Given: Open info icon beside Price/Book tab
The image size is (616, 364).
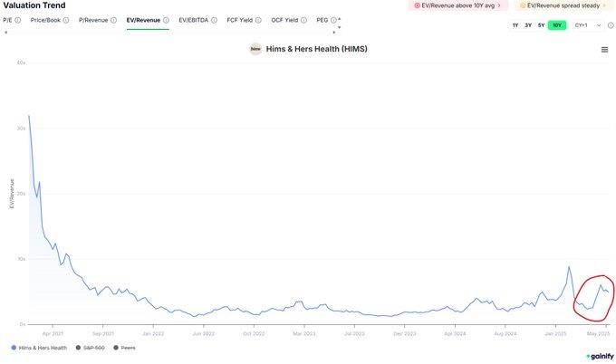Looking at the screenshot, I should click(66, 20).
